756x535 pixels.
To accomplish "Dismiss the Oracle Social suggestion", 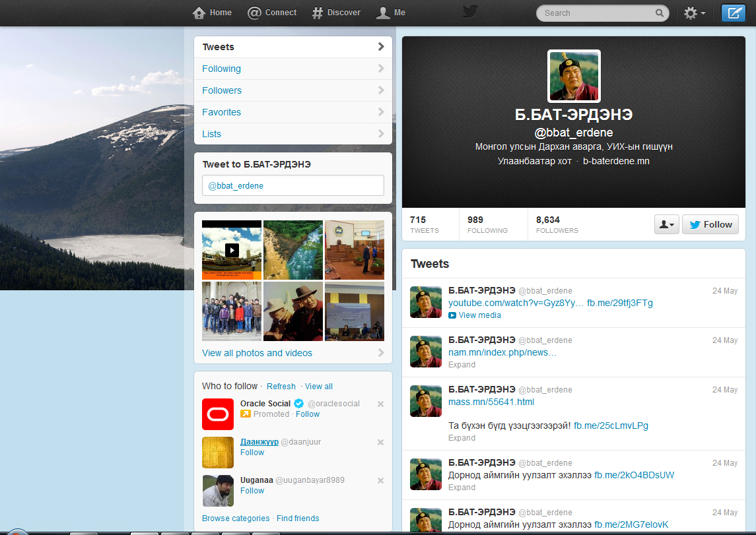I will pyautogui.click(x=380, y=404).
